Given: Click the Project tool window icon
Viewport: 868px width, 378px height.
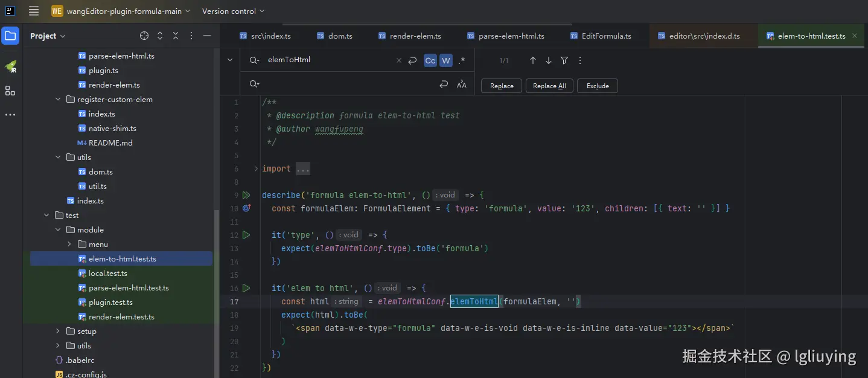Looking at the screenshot, I should (x=10, y=36).
